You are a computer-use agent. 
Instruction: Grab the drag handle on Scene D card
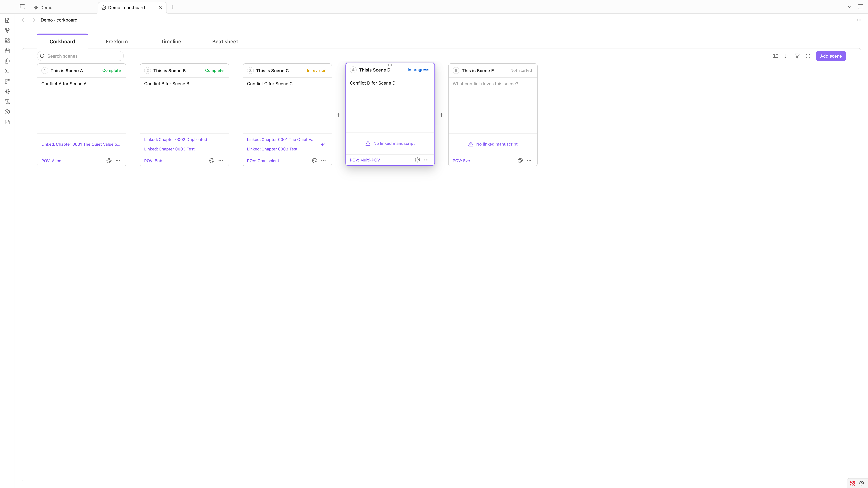[x=390, y=65]
